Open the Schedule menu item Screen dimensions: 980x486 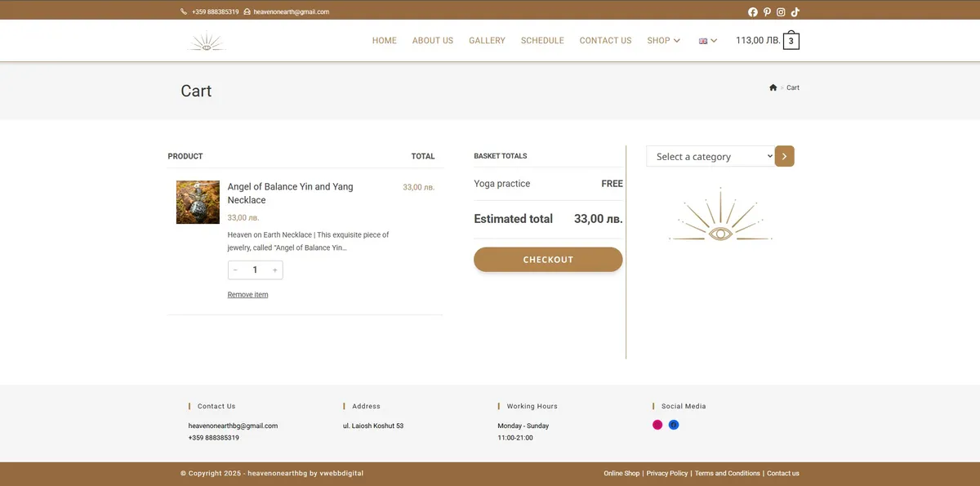click(542, 41)
